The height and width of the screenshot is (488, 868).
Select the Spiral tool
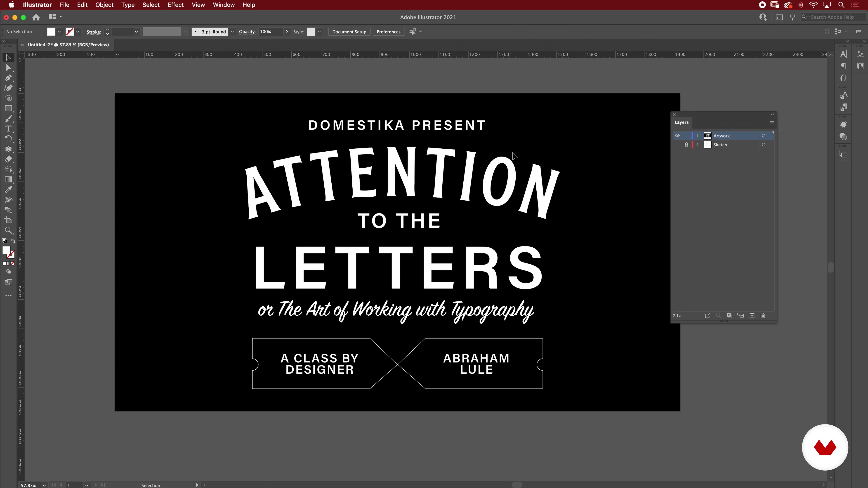8,98
